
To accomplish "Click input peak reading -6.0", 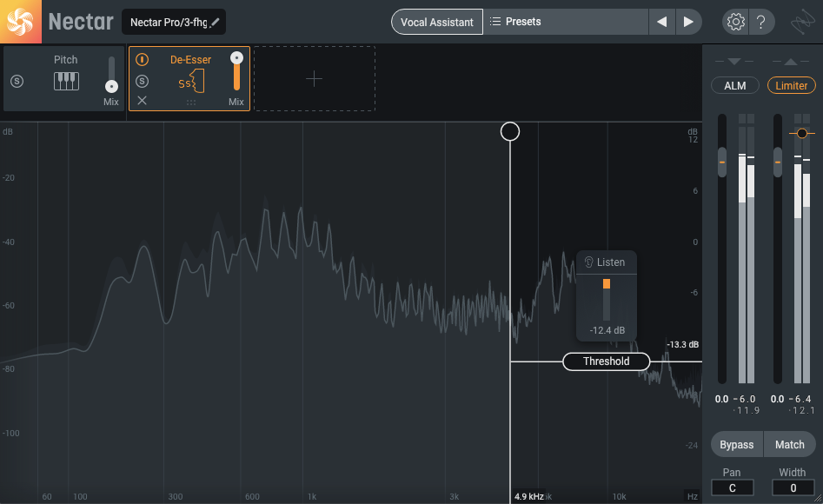I will 744,399.
